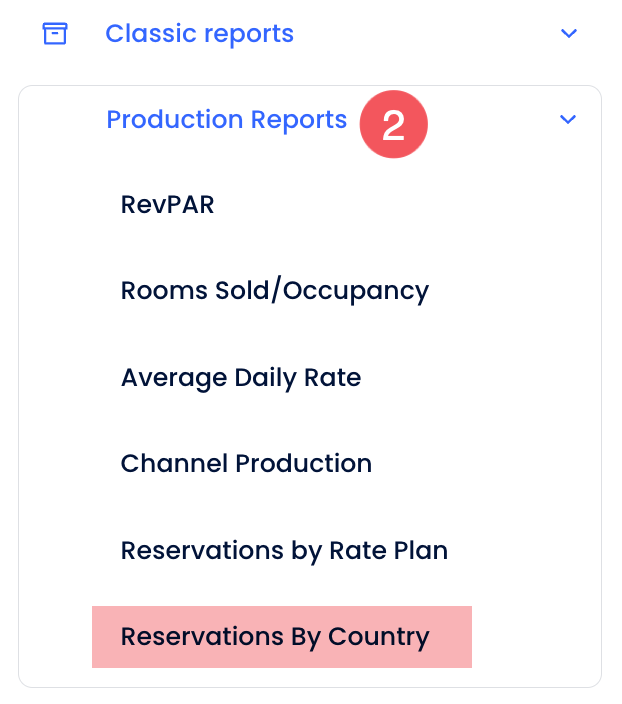This screenshot has height=704, width=622.
Task: Select the Production Reports heading
Action: click(226, 120)
